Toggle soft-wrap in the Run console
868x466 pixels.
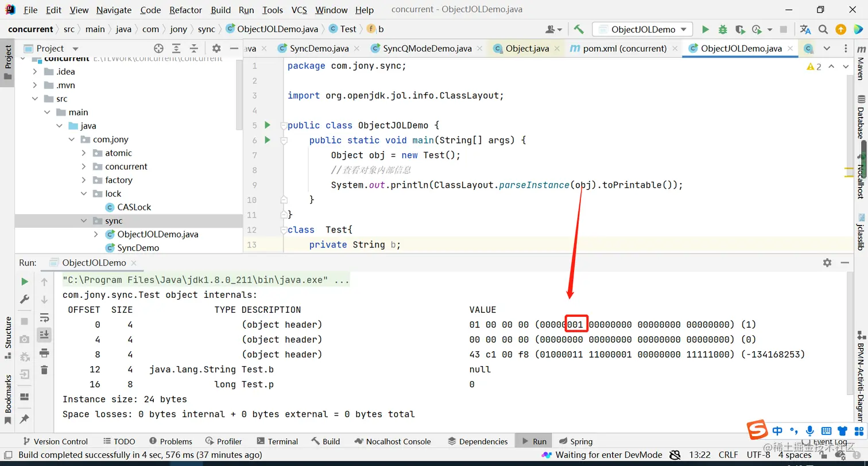[x=44, y=317]
